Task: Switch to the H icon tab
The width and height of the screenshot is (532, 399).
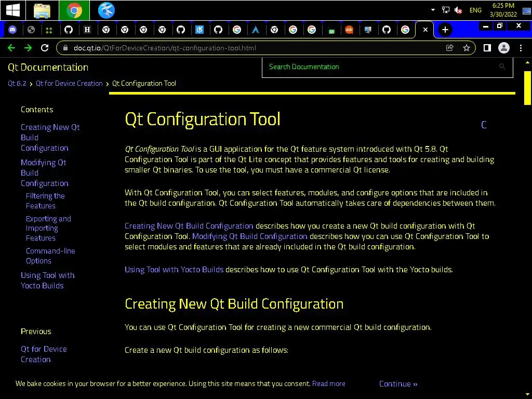Action: click(x=87, y=30)
